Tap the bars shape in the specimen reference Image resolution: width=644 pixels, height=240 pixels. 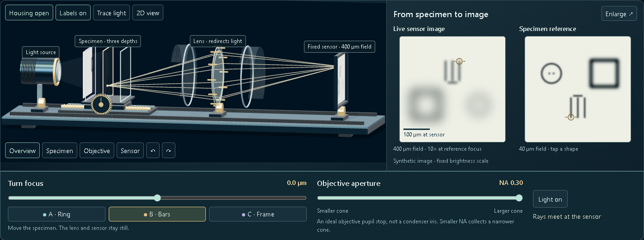(578, 106)
